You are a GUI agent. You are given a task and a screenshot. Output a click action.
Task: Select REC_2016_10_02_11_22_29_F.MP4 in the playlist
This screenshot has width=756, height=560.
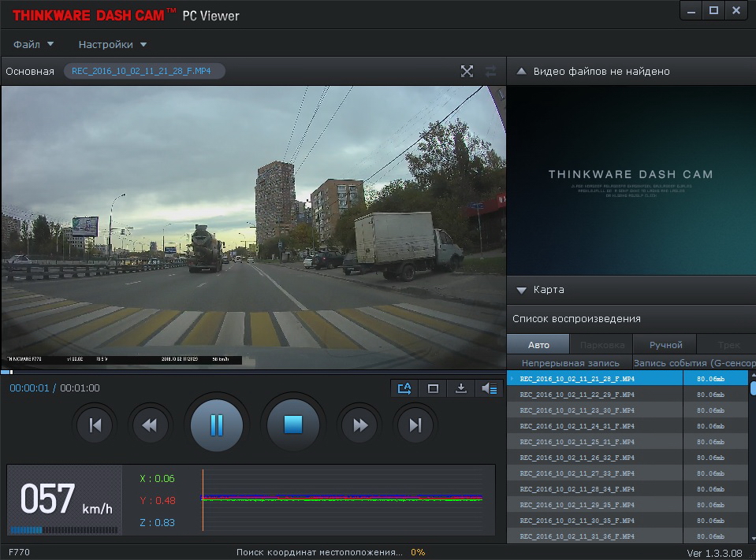coord(628,395)
